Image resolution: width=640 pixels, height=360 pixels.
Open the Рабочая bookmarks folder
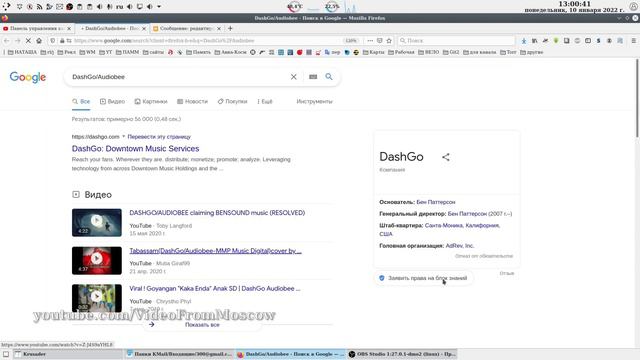(x=401, y=52)
